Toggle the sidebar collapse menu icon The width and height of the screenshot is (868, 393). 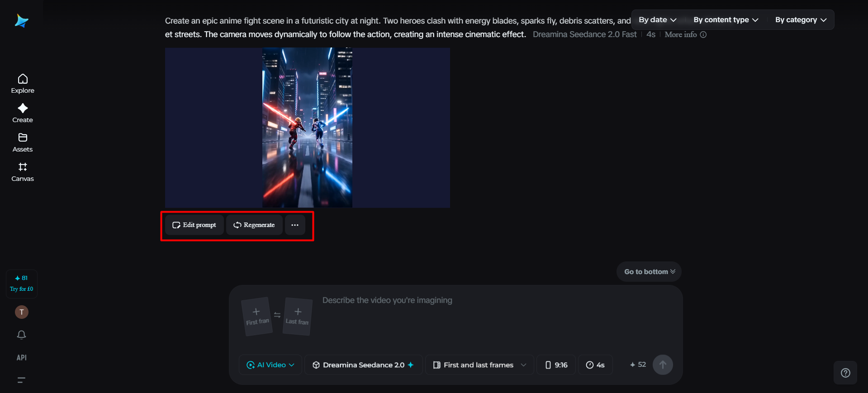point(21,380)
